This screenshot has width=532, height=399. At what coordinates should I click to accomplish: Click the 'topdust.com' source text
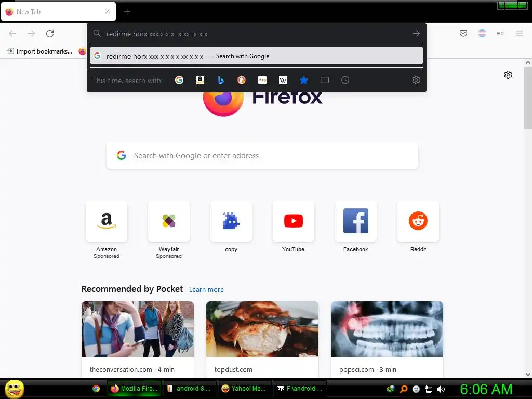233,369
